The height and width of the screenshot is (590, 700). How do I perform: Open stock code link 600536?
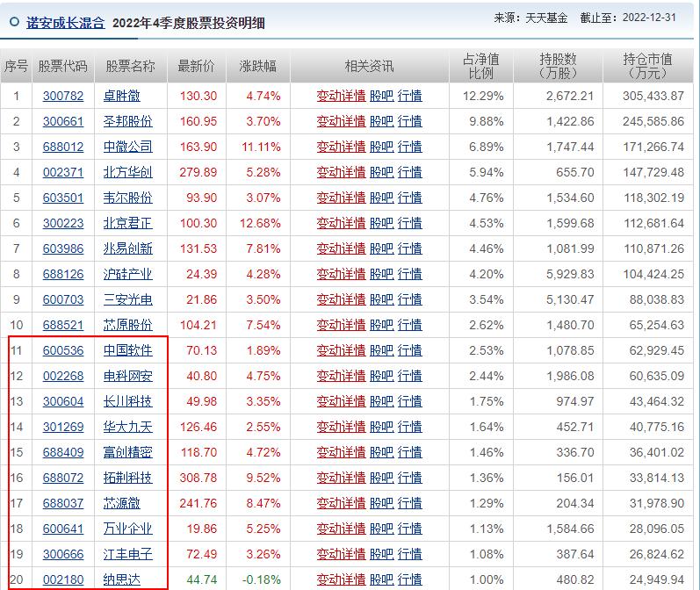tap(63, 350)
